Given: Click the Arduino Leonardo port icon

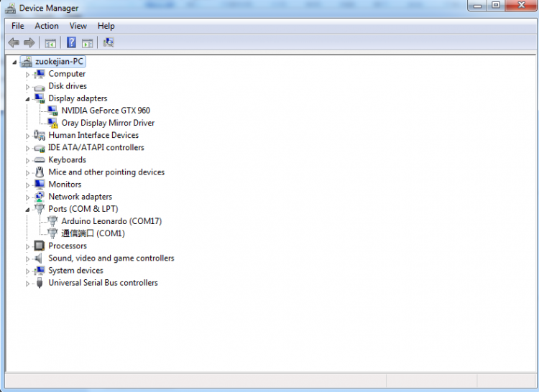Looking at the screenshot, I should click(x=52, y=221).
